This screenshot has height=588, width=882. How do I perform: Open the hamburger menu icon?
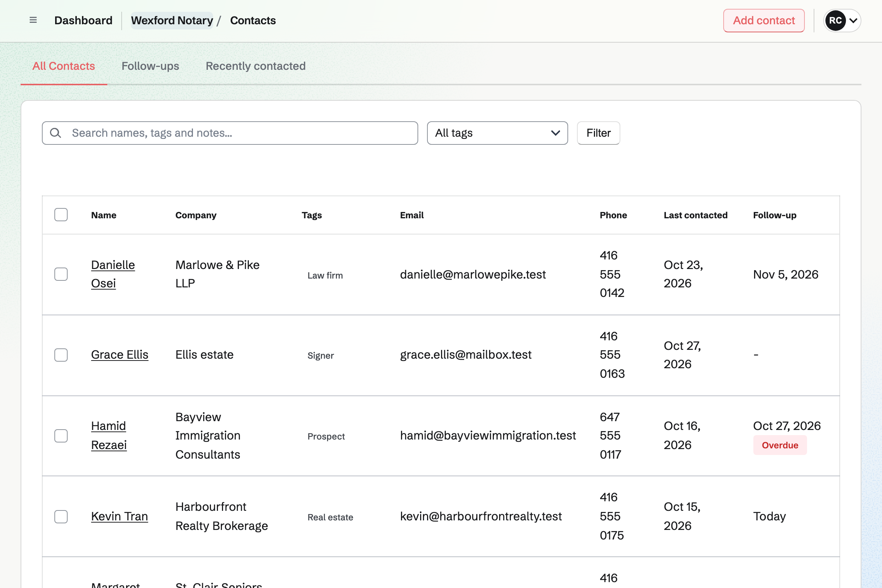[x=33, y=20]
